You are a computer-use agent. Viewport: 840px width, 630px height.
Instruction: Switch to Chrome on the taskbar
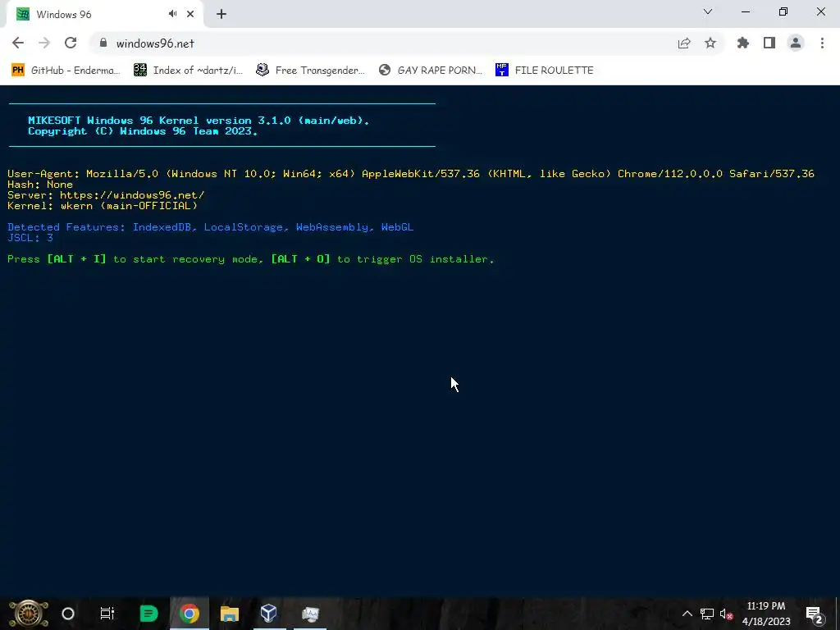(x=189, y=614)
